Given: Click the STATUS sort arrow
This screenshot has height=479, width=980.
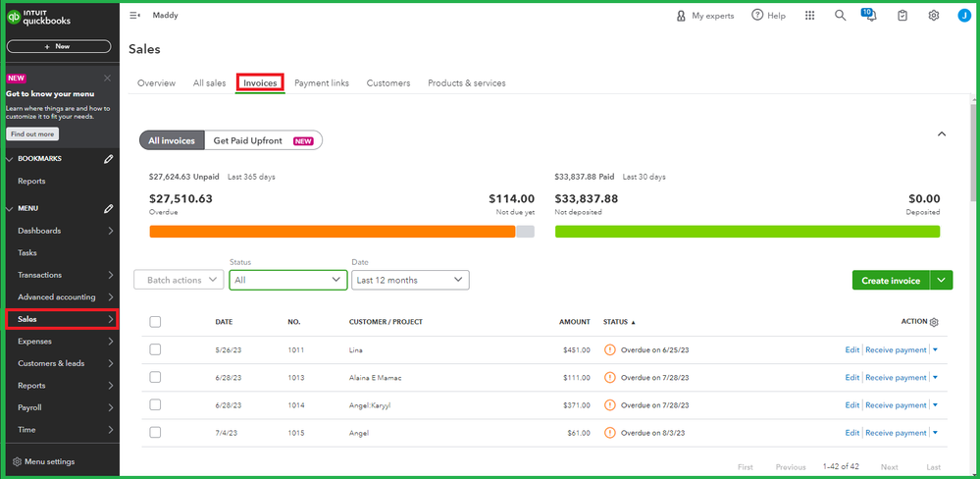Looking at the screenshot, I should click(x=633, y=323).
